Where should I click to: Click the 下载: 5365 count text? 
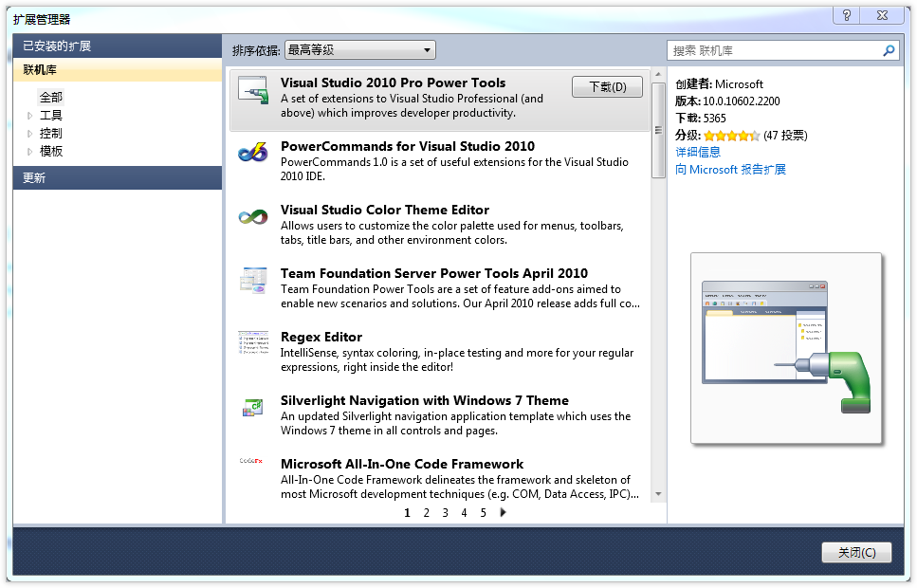(x=701, y=119)
